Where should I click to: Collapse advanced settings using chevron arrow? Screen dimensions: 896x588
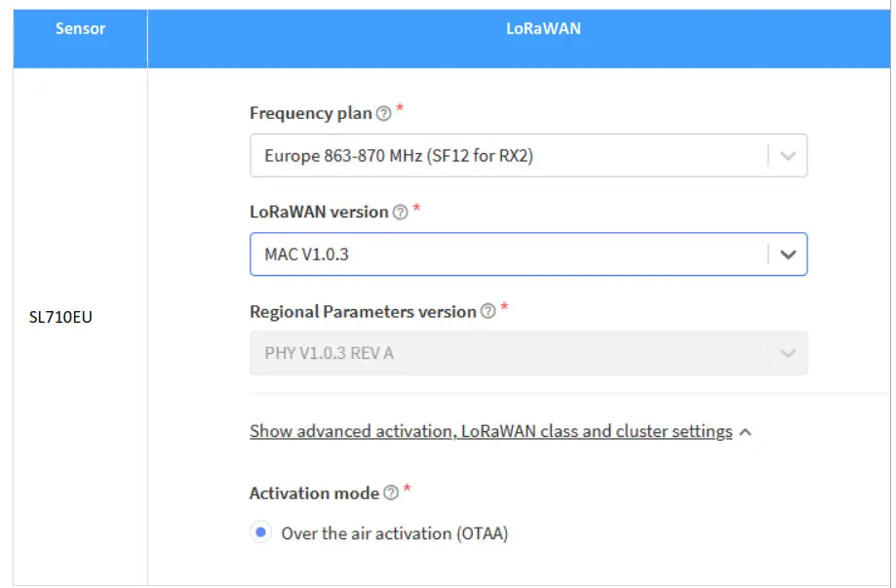click(x=745, y=432)
